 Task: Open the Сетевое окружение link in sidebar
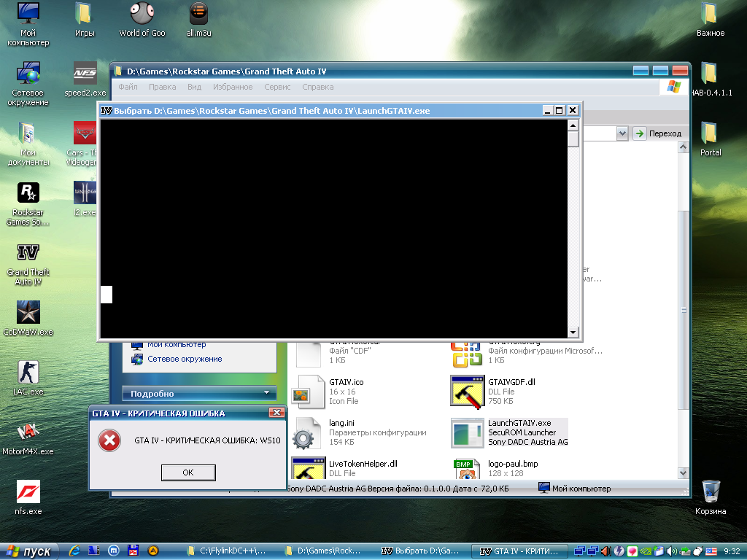[x=184, y=359]
